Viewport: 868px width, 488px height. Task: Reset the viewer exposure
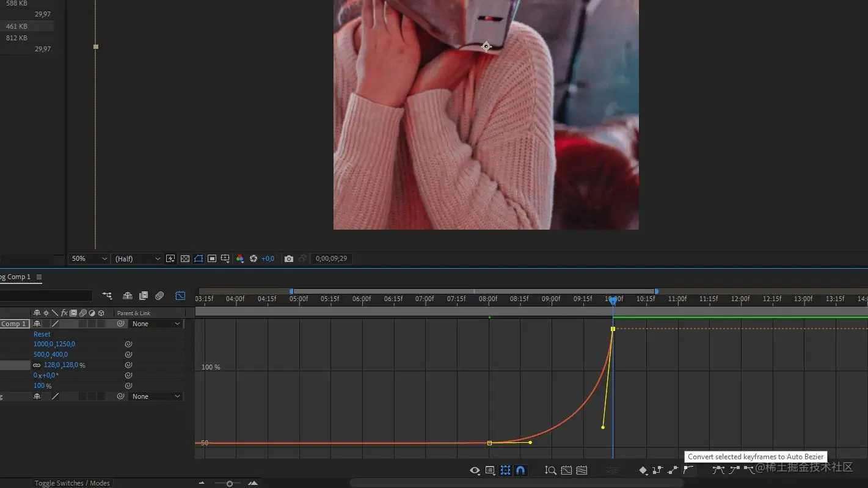tap(253, 259)
